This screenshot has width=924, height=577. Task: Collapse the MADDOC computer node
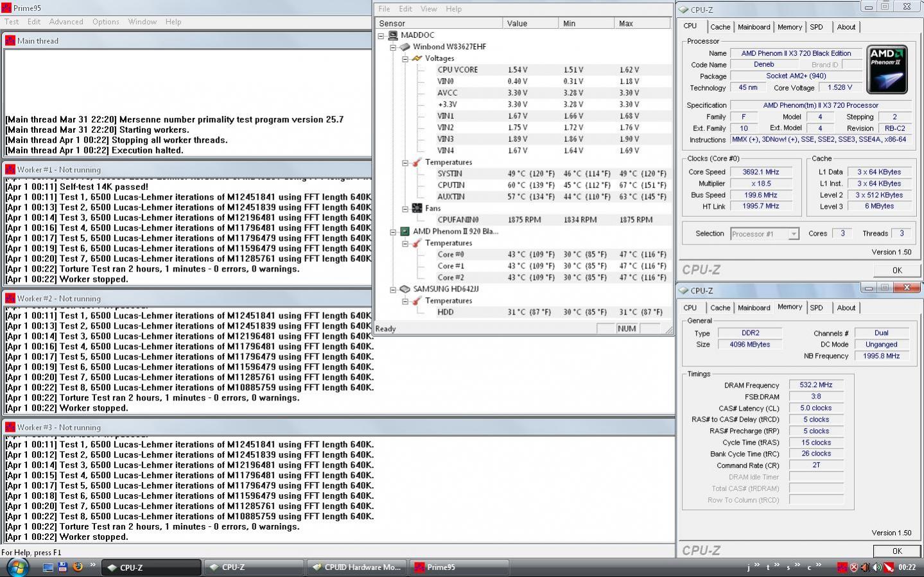[381, 35]
